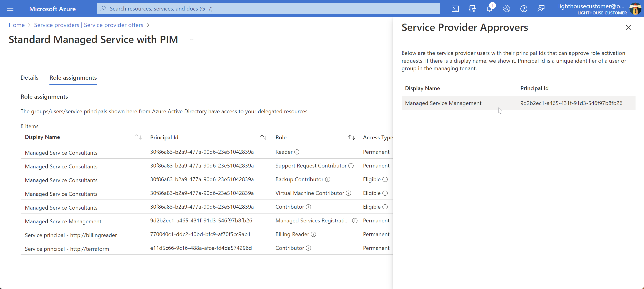
Task: Open info icon beside Managed Services Registration role
Action: point(354,221)
